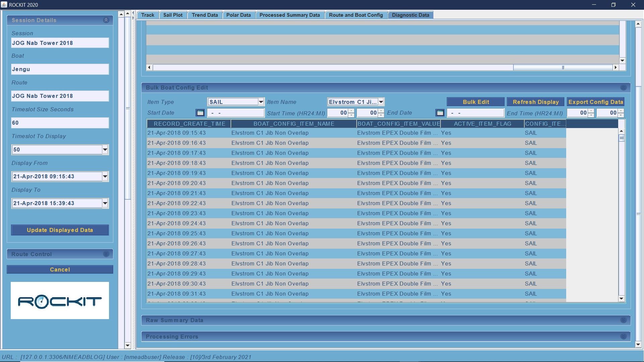The width and height of the screenshot is (644, 362).
Task: Switch to the Polar Data tab
Action: point(238,15)
